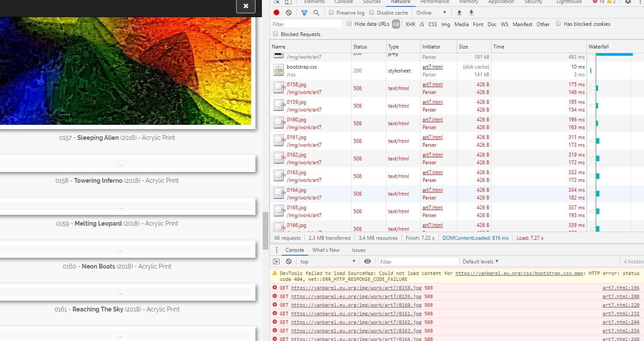This screenshot has width=644, height=341.
Task: Clear the network request log
Action: coord(289,13)
